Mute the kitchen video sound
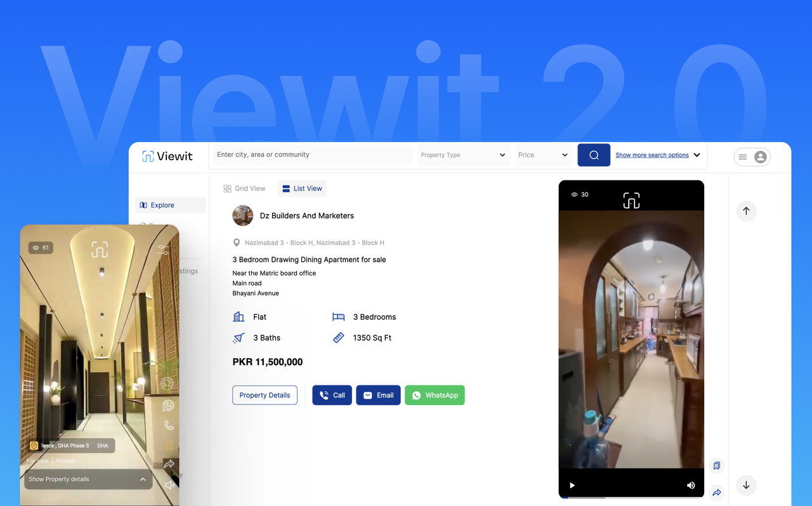812x506 pixels. (691, 486)
